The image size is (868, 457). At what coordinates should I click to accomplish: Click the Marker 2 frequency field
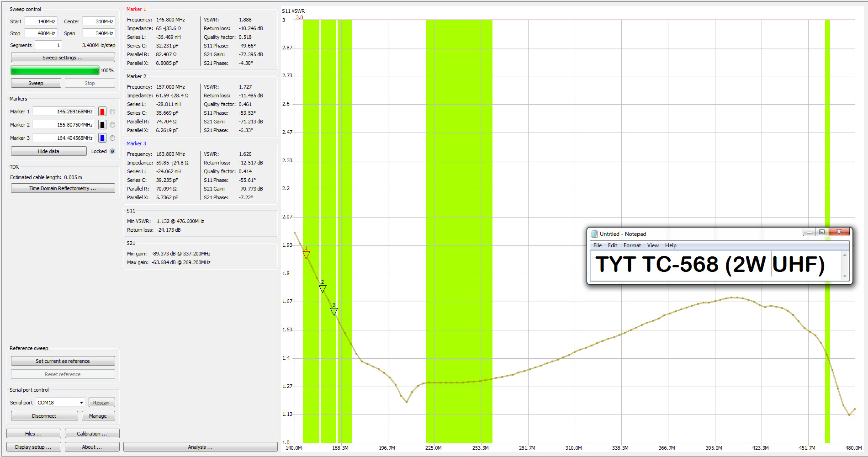(64, 125)
